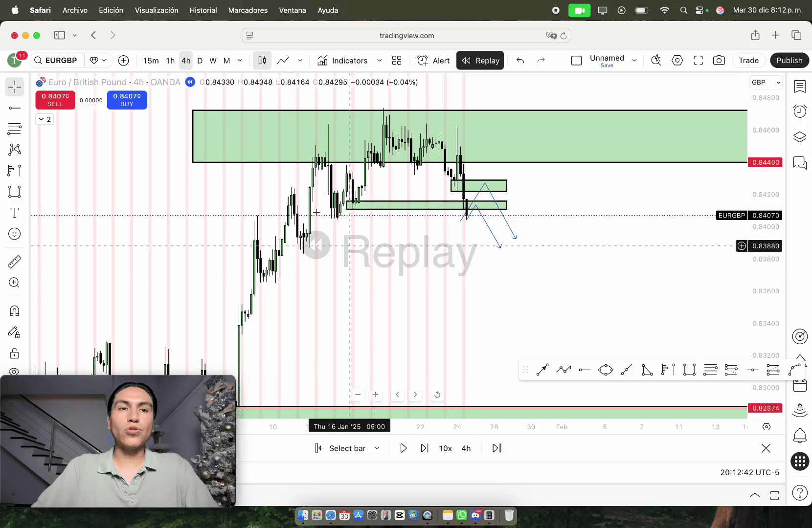This screenshot has width=812, height=528.
Task: Open the Marcadores menu
Action: click(x=248, y=10)
